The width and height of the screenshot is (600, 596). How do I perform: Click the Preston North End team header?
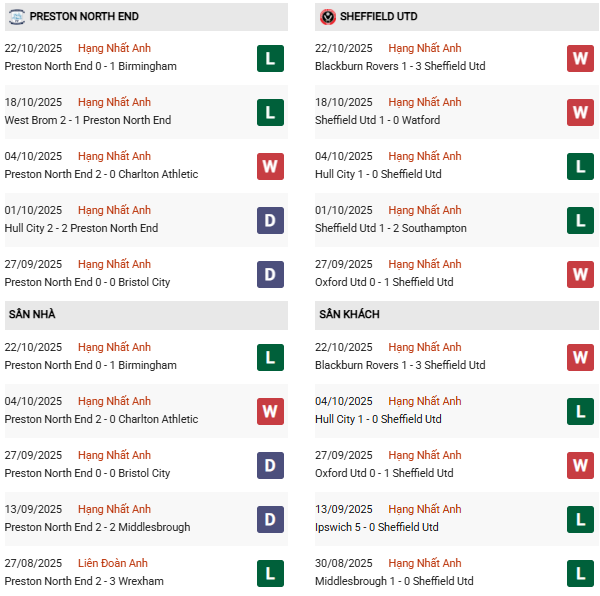[84, 17]
